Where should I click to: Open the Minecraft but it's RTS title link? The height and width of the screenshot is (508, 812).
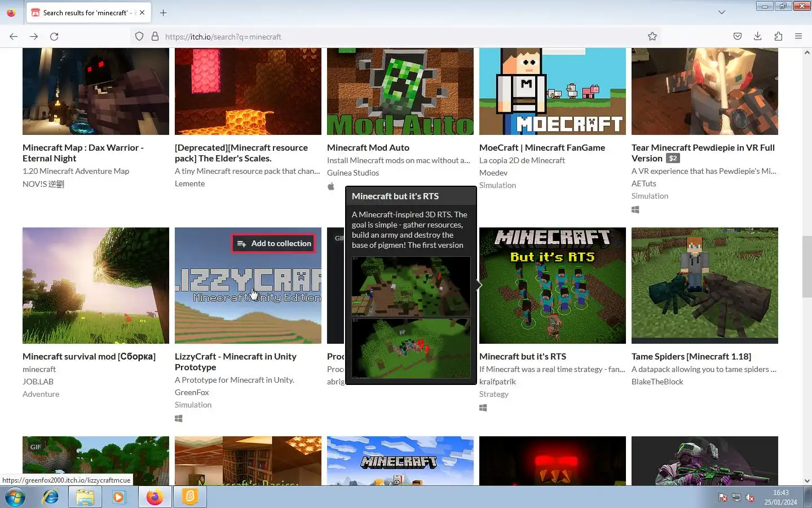[x=523, y=357]
